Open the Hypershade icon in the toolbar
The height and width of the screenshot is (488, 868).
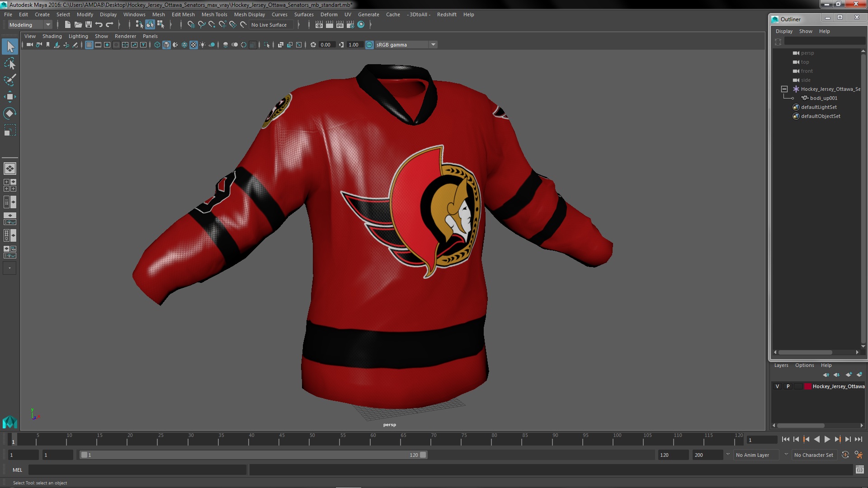(x=361, y=25)
